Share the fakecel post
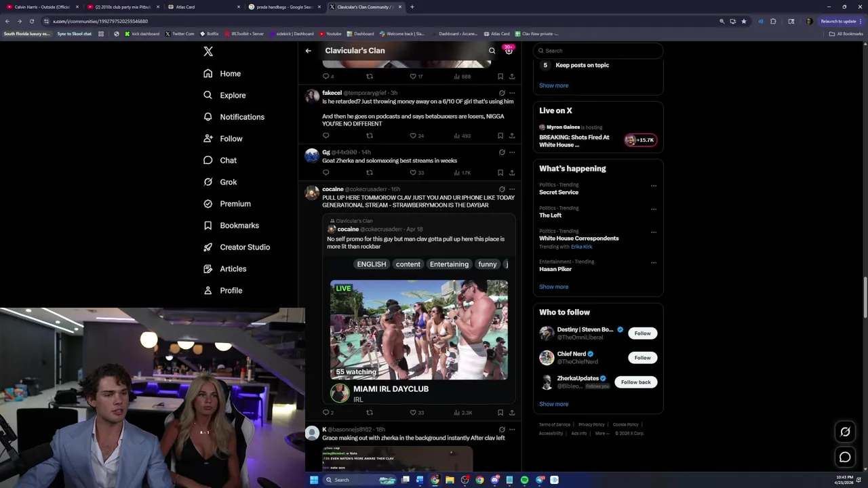Viewport: 868px width, 488px height. point(512,136)
